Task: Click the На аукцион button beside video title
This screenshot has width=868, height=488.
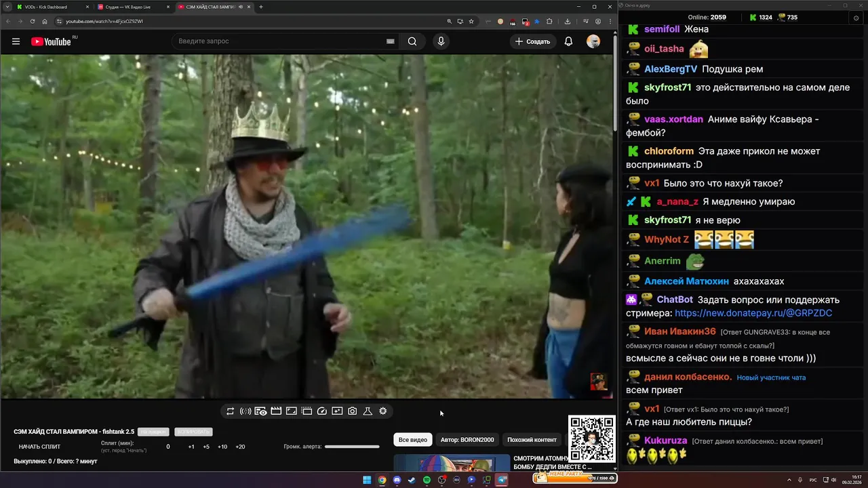Action: [x=153, y=432]
